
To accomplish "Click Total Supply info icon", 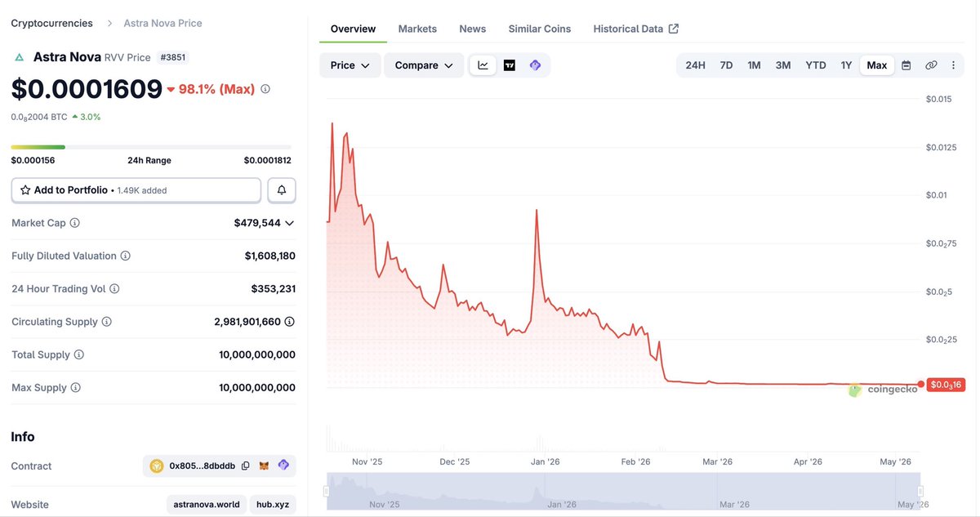I will click(78, 354).
